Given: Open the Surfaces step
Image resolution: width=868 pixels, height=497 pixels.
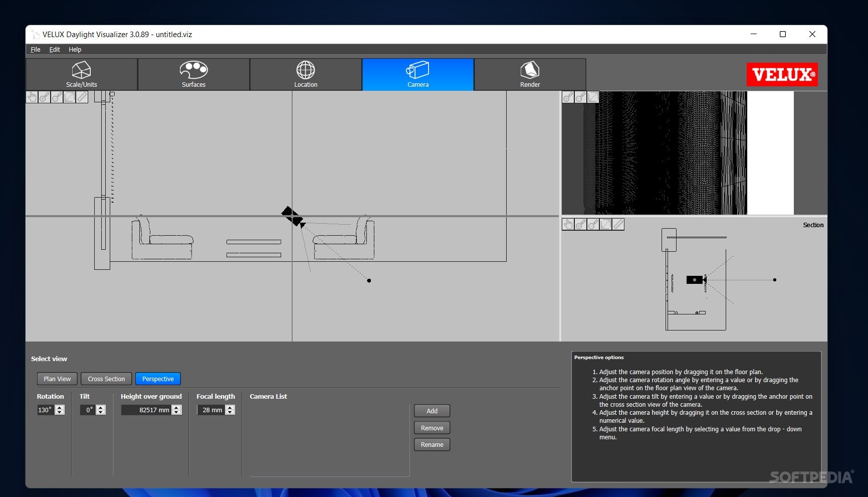Looking at the screenshot, I should point(193,74).
